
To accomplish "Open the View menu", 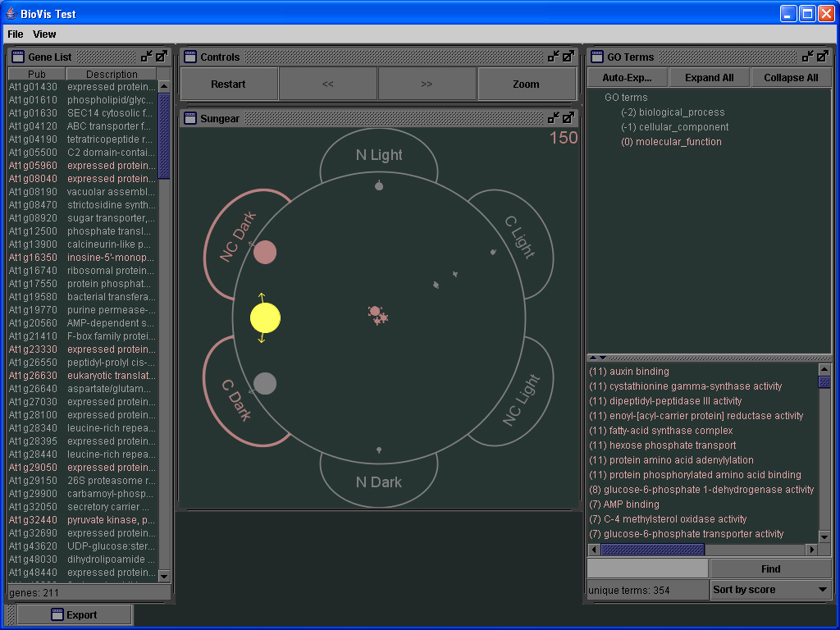I will tap(44, 34).
